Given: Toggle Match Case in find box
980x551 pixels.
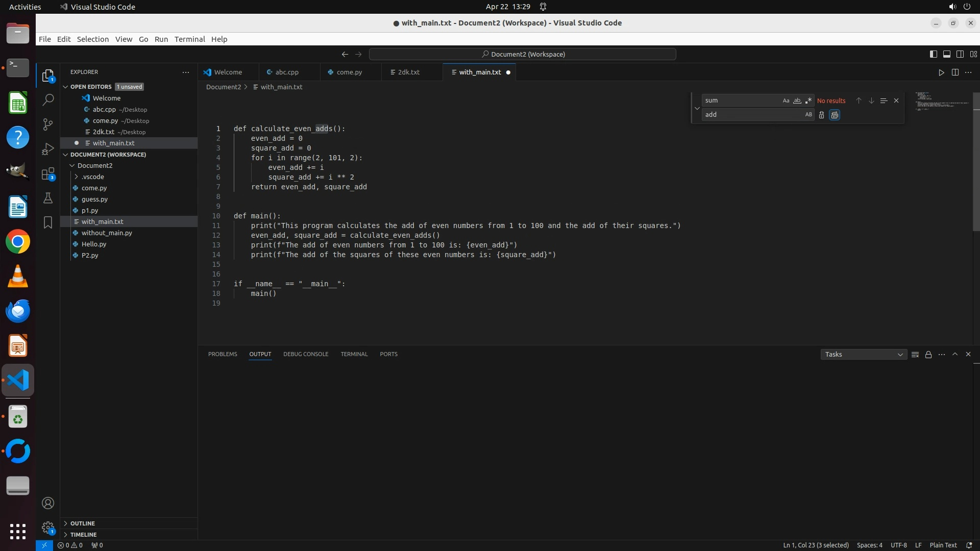Looking at the screenshot, I should [x=786, y=101].
